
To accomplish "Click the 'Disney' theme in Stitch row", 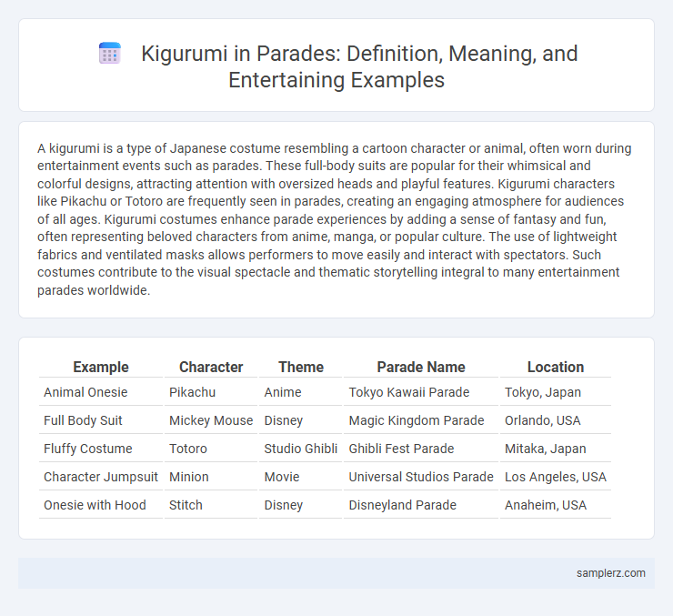I will 300,505.
